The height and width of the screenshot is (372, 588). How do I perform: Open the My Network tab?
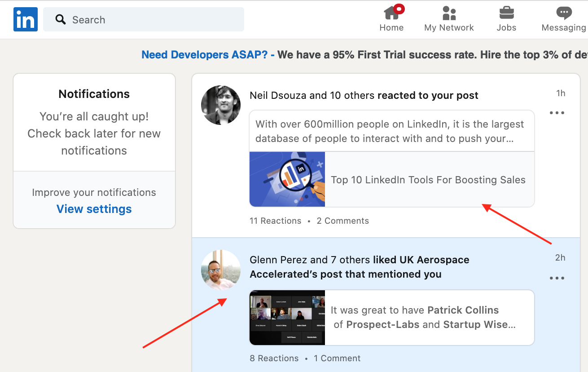pos(449,19)
